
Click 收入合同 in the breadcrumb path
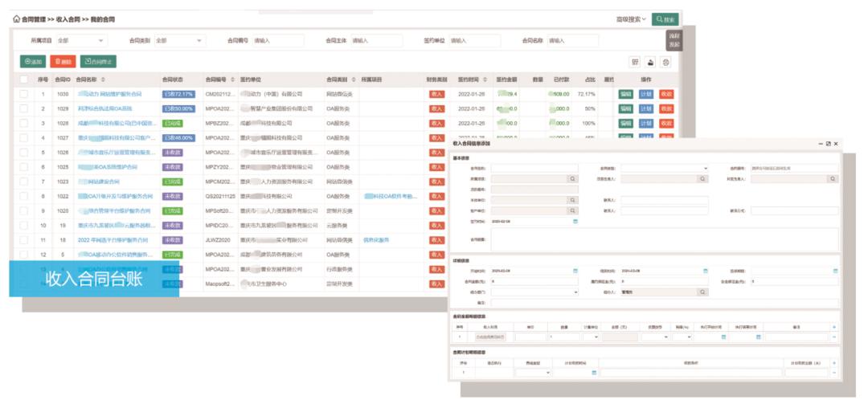pyautogui.click(x=68, y=18)
